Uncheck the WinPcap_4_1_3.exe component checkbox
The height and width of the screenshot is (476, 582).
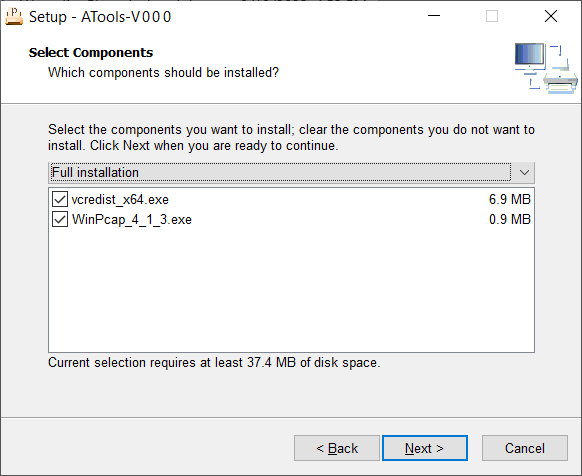pyautogui.click(x=60, y=219)
